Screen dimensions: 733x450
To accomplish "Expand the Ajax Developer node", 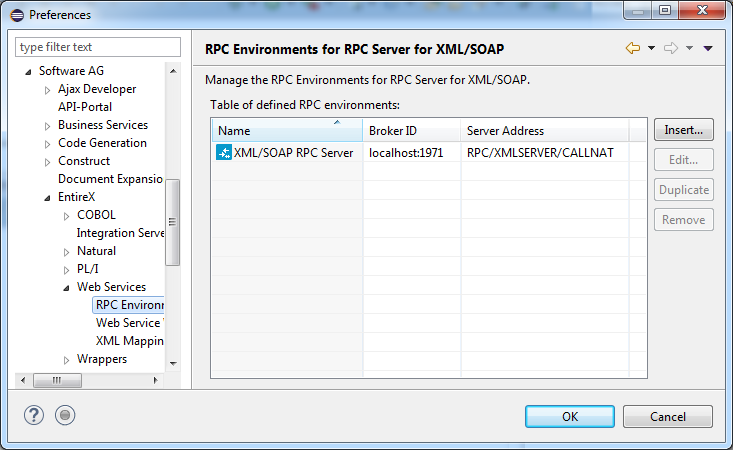I will pos(47,90).
